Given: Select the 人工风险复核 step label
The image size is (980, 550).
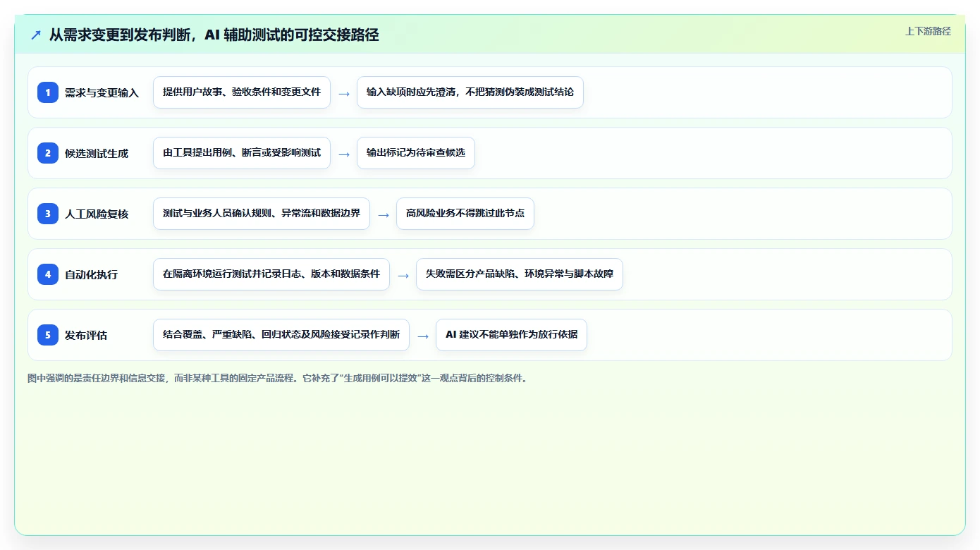Looking at the screenshot, I should pos(97,214).
